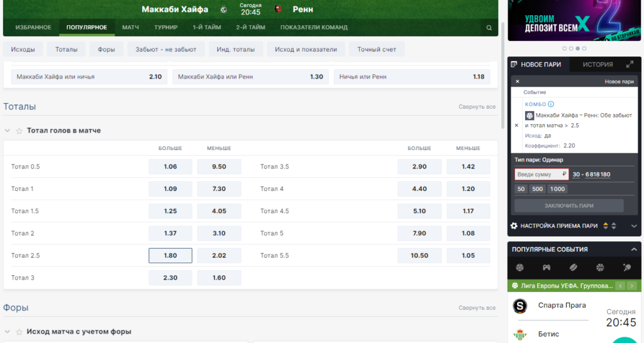Pick Маккаби Хайфа или ничья 2.10

click(x=89, y=77)
